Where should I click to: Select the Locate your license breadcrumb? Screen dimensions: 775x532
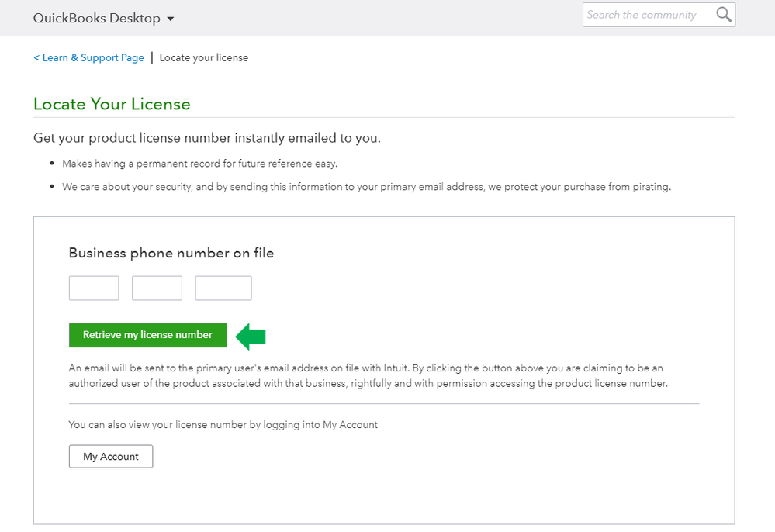[203, 57]
